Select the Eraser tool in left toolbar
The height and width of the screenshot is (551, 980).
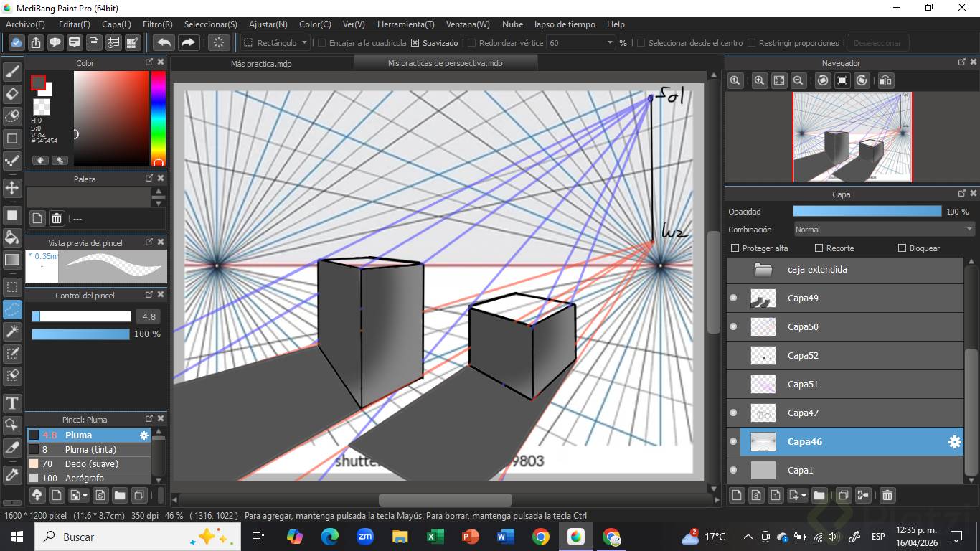(12, 94)
